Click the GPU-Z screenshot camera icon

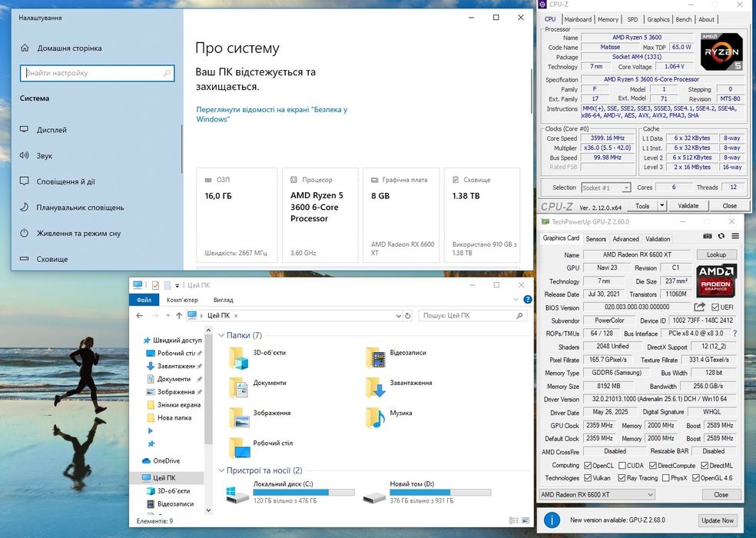(x=708, y=236)
